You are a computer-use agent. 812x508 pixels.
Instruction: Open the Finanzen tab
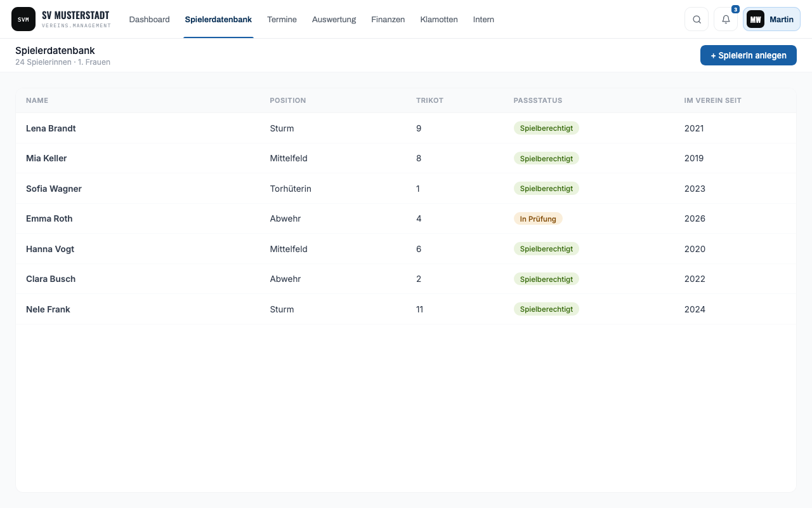[x=388, y=19]
